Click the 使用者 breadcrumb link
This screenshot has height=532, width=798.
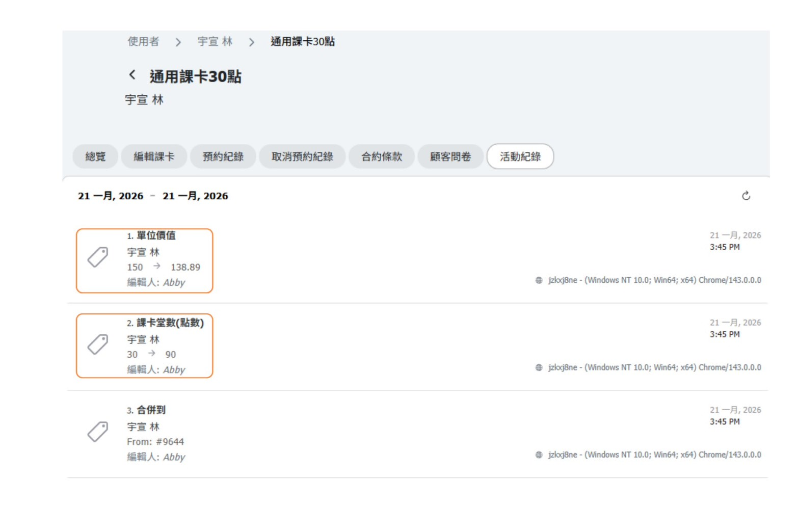(143, 42)
